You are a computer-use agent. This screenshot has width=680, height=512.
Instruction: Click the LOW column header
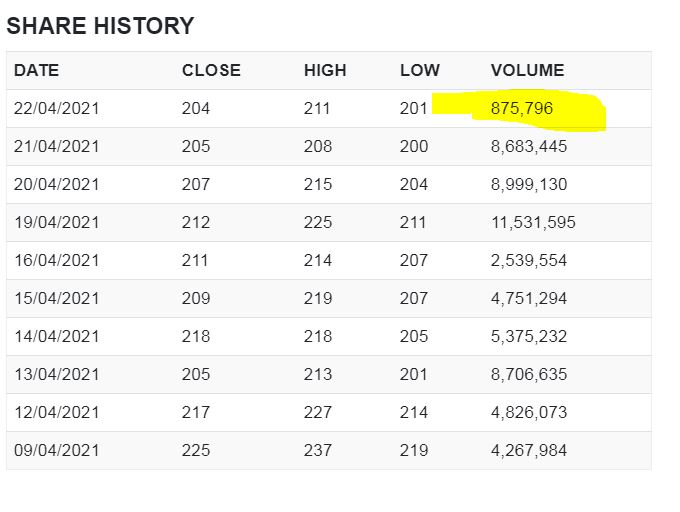419,70
